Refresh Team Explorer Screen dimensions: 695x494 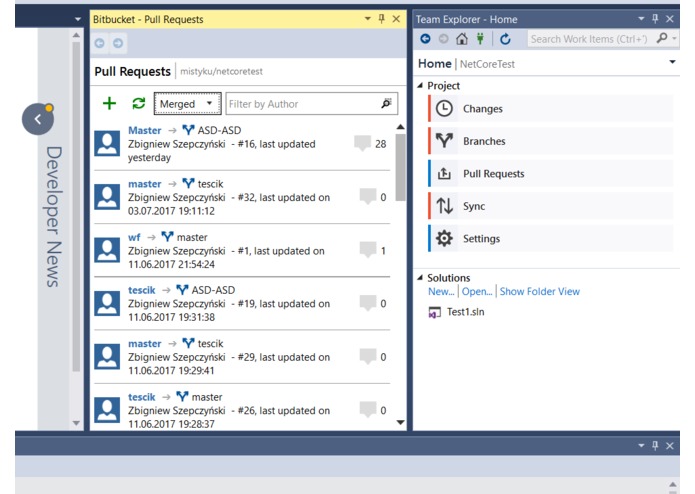pyautogui.click(x=505, y=39)
